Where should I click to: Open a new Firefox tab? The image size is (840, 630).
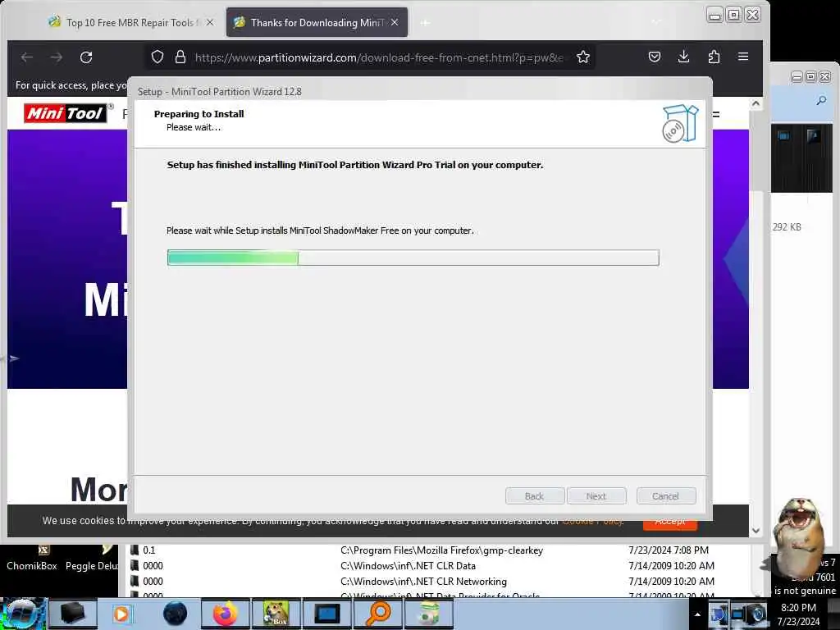[x=425, y=22]
